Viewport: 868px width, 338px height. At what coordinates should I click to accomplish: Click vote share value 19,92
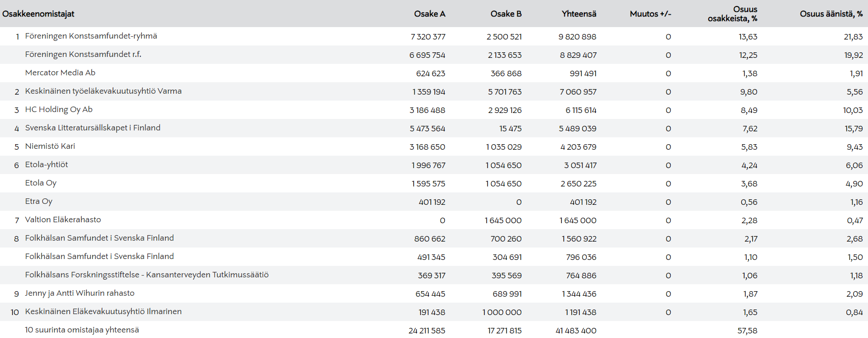854,55
